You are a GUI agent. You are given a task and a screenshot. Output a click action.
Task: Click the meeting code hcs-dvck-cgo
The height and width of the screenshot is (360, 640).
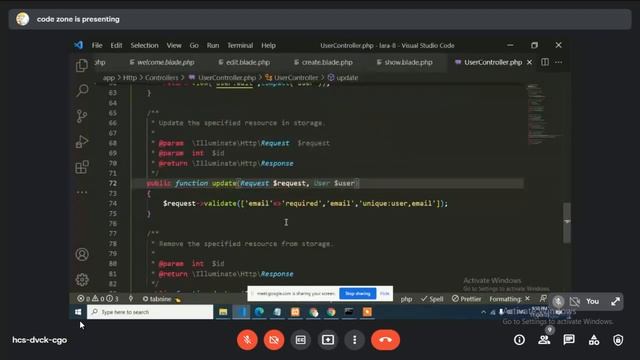[x=40, y=340]
